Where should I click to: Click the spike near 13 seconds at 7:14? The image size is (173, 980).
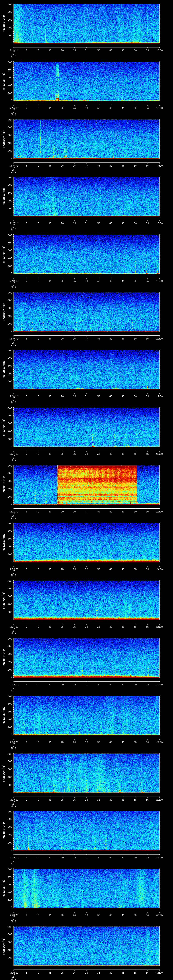click(46, 36)
